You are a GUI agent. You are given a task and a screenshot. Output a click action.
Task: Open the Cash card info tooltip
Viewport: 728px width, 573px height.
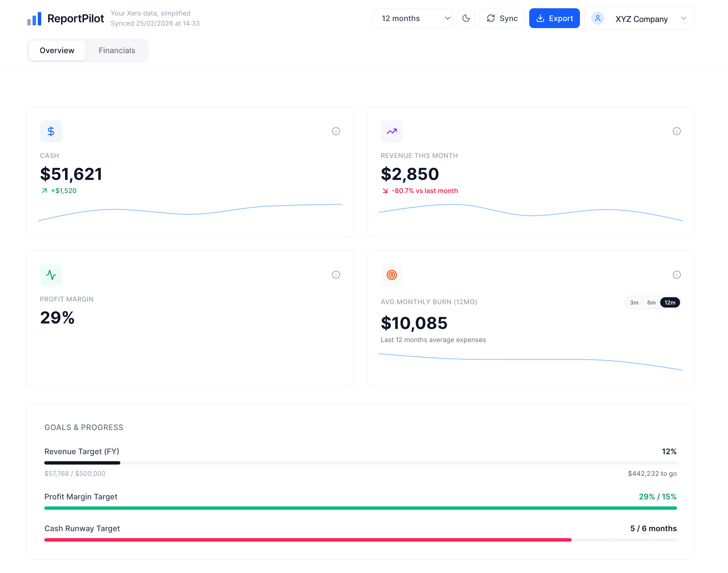(x=336, y=131)
